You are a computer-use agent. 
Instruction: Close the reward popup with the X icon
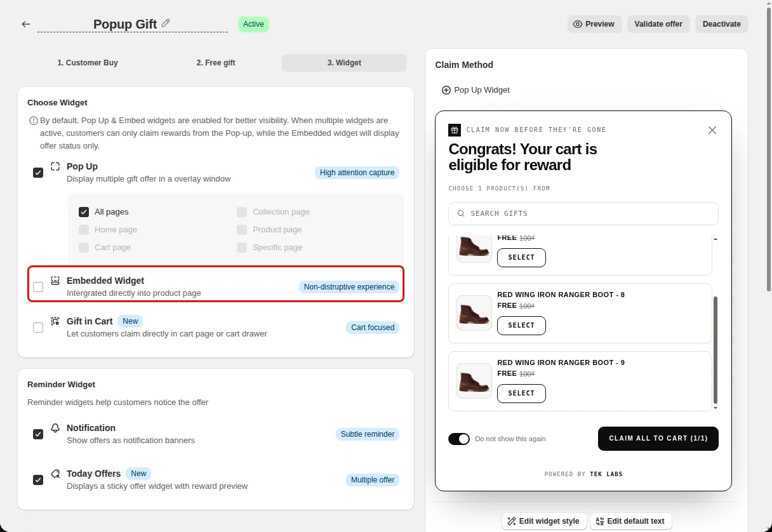click(x=712, y=130)
